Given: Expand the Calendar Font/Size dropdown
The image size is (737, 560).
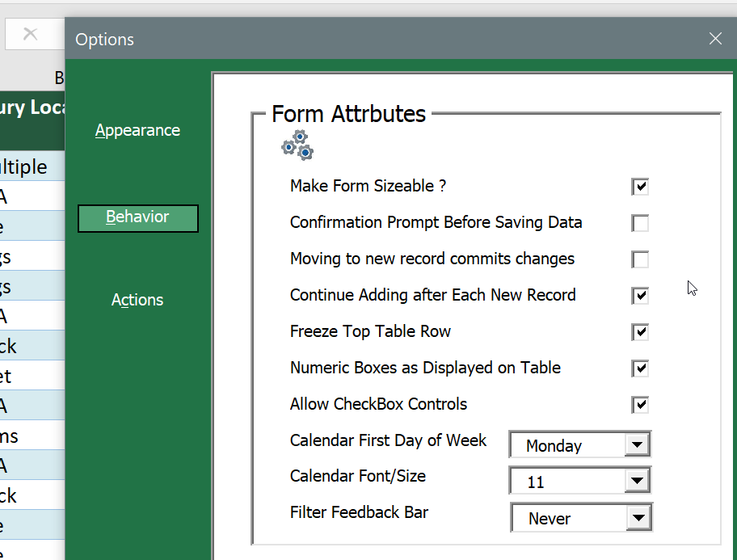Looking at the screenshot, I should pyautogui.click(x=637, y=482).
